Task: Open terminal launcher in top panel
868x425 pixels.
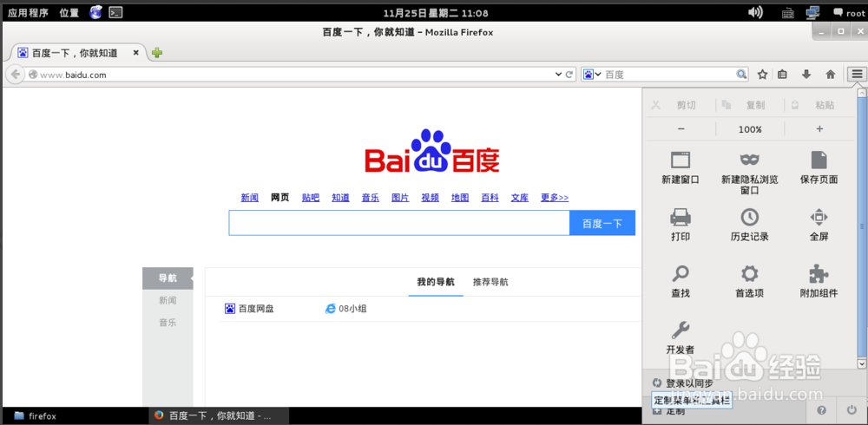Action: tap(115, 12)
